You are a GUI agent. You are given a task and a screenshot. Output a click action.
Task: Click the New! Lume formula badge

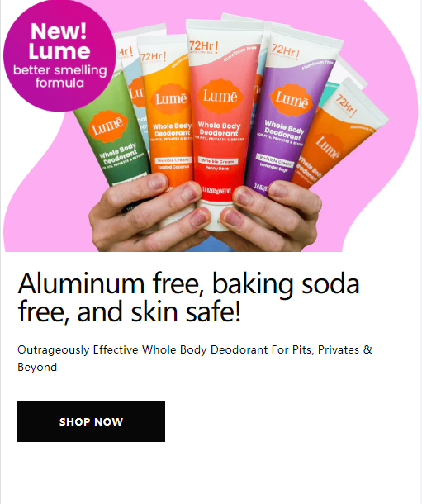click(59, 55)
